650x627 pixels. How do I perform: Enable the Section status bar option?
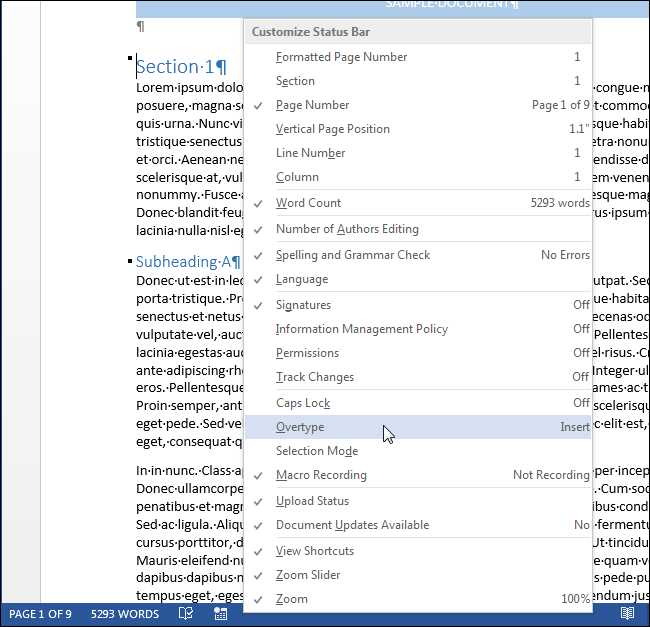pyautogui.click(x=418, y=81)
